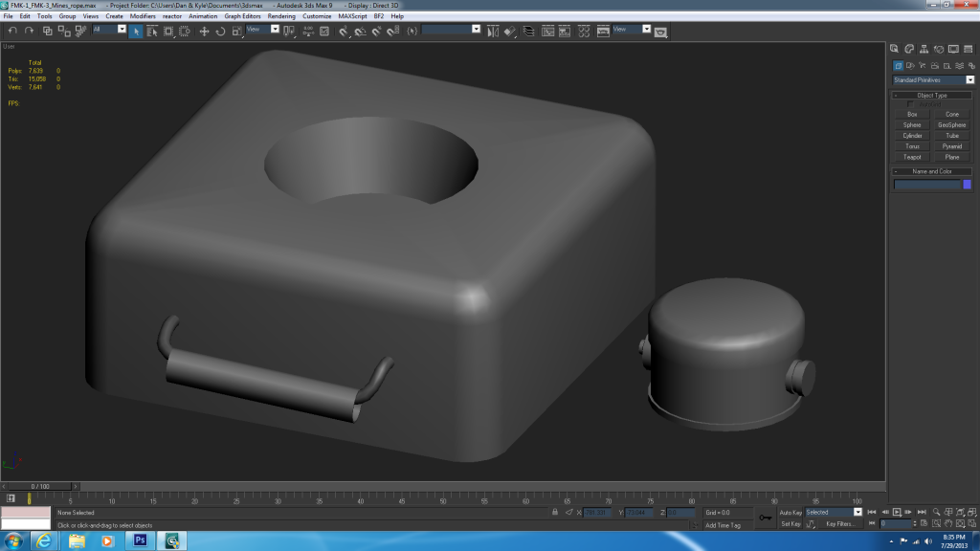The width and height of the screenshot is (980, 551).
Task: Open the Rendering menu
Action: [281, 16]
